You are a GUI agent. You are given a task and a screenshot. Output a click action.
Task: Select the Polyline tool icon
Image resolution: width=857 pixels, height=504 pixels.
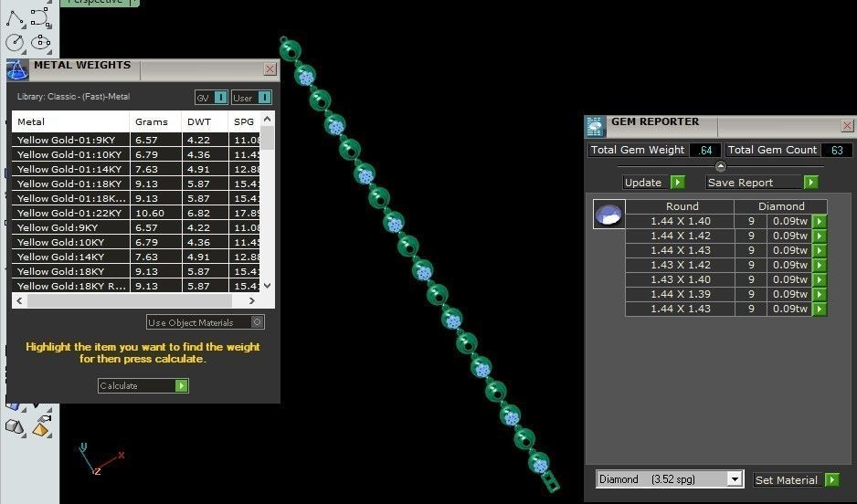pos(15,18)
